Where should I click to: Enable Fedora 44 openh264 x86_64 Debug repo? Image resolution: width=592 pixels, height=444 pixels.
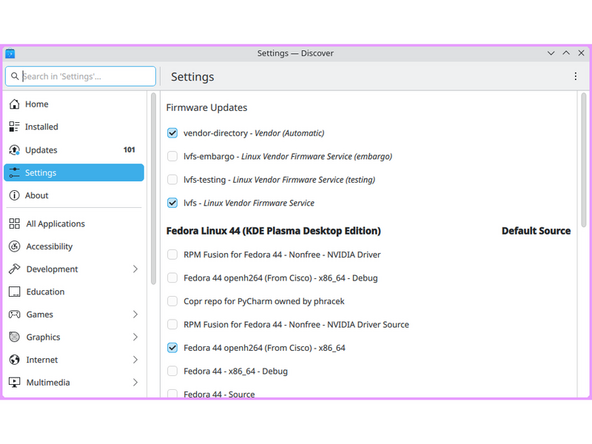[172, 278]
